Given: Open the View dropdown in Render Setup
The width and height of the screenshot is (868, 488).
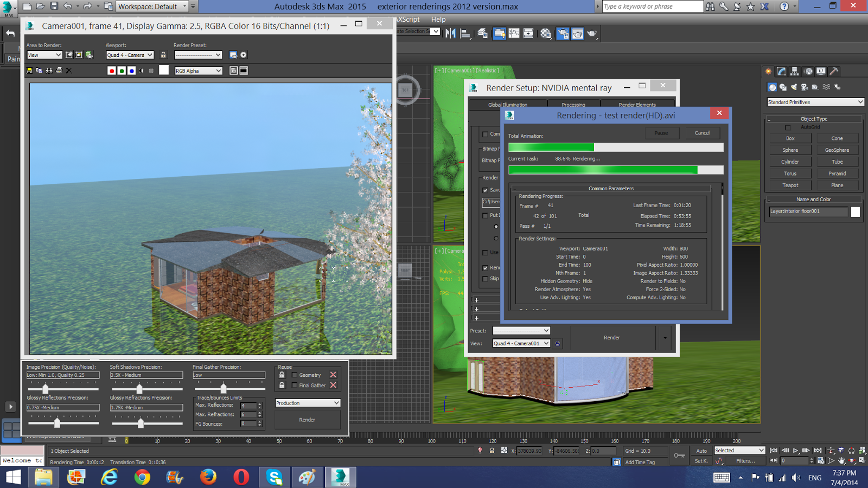Looking at the screenshot, I should (x=521, y=343).
